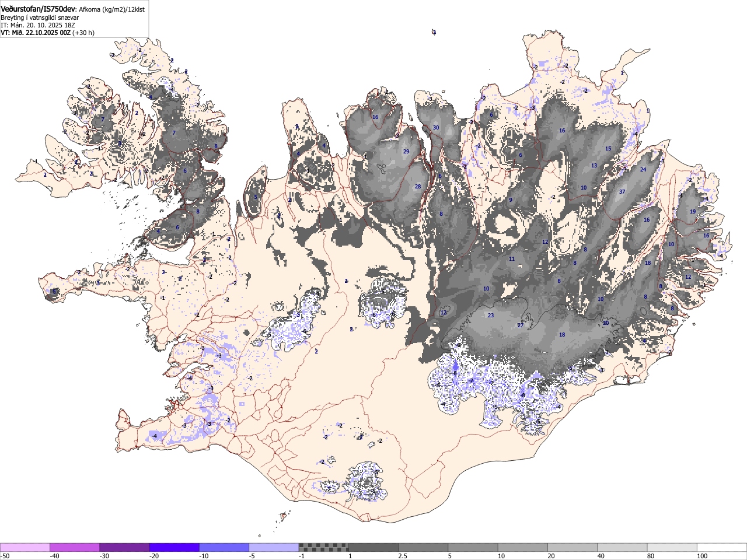This screenshot has height=560, width=747.
Task: Click the legend label "100"
Action: (702, 556)
